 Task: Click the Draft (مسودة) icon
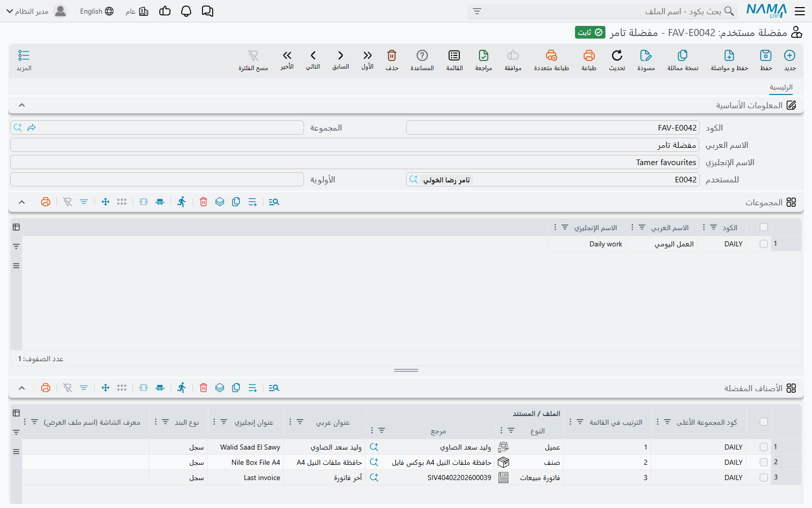point(646,55)
